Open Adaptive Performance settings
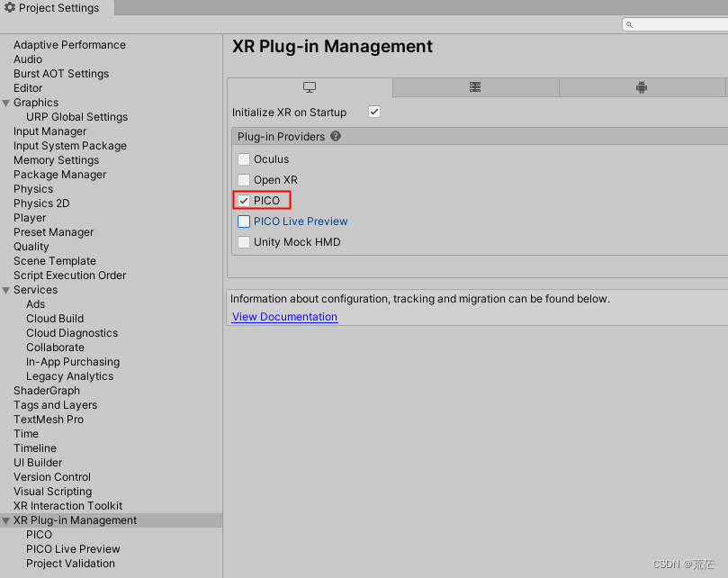Viewport: 728px width, 578px height. click(69, 45)
